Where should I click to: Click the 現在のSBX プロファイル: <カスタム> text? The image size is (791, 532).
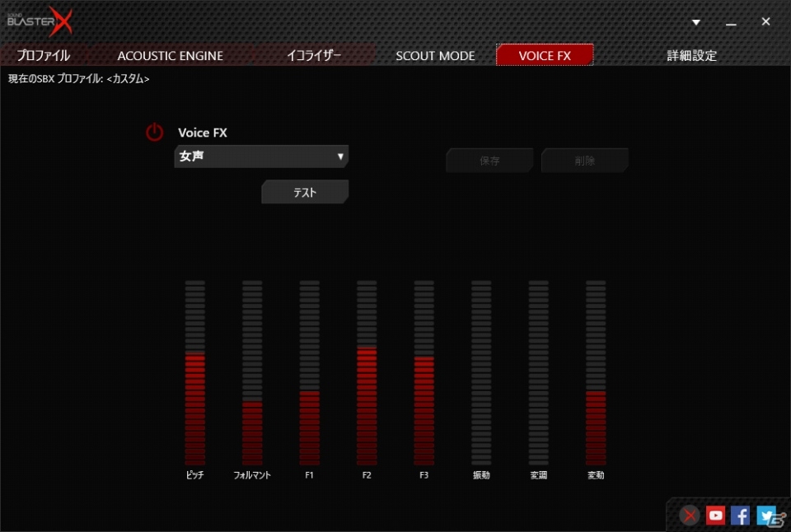coord(79,79)
